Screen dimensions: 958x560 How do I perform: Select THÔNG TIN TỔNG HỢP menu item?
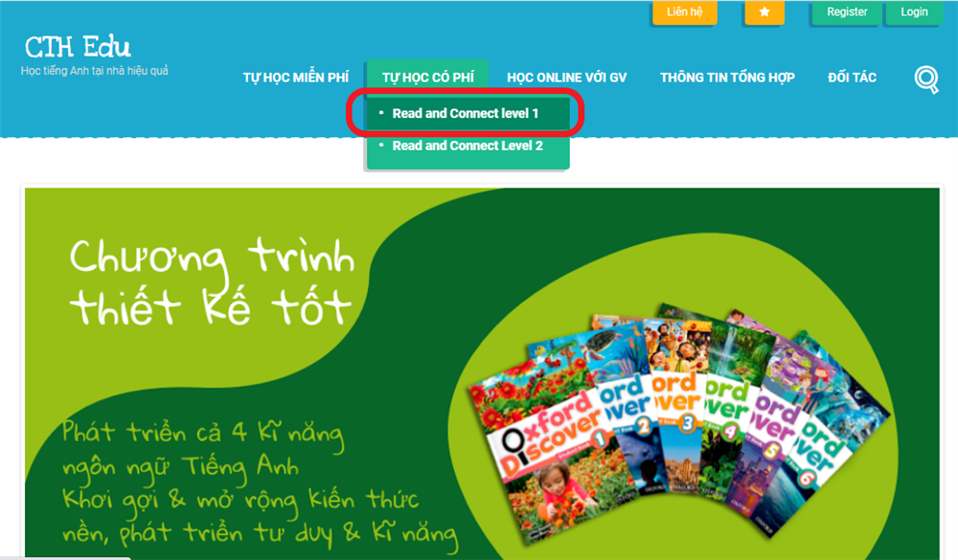(727, 78)
